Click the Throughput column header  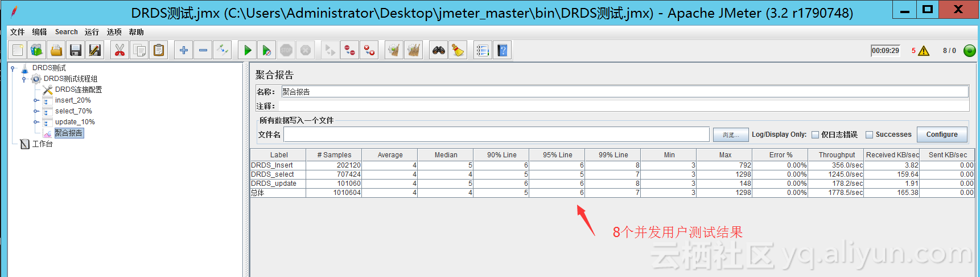(x=837, y=155)
